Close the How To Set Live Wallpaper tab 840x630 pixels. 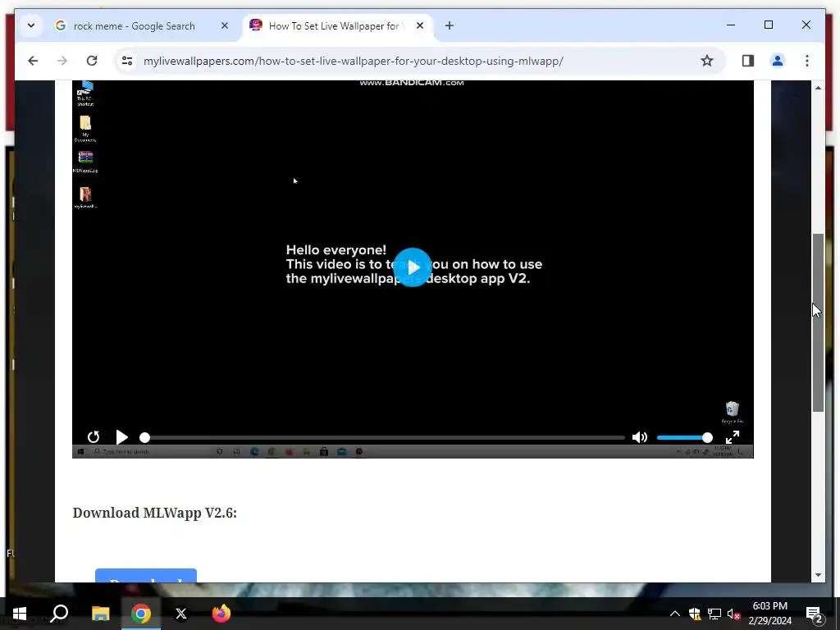click(420, 25)
